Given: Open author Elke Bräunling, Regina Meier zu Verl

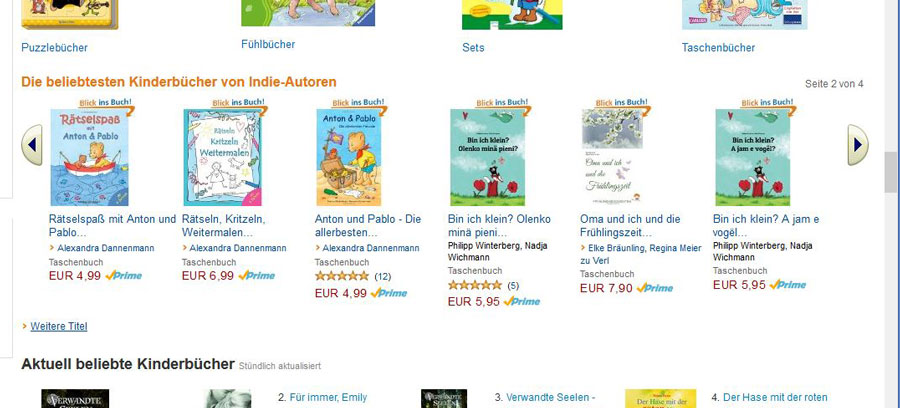Looking at the screenshot, I should click(x=641, y=254).
